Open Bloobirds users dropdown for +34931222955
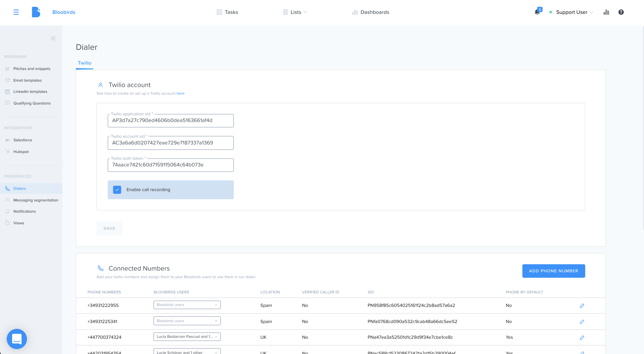Screen dimensions: 644x354 187,305
